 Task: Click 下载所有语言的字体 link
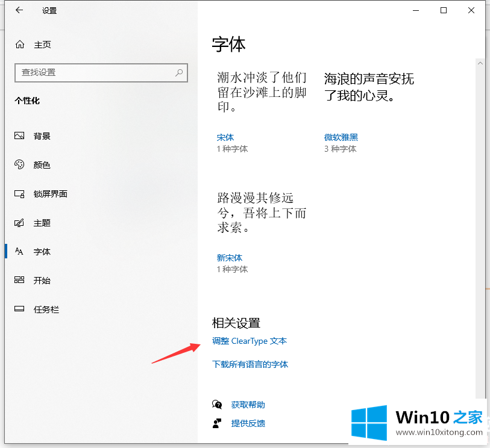point(250,364)
